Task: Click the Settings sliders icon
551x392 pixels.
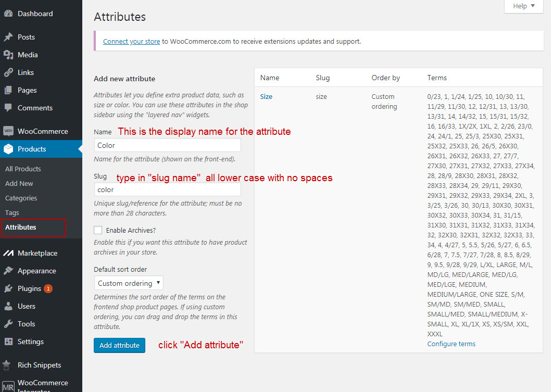Action: coord(8,342)
